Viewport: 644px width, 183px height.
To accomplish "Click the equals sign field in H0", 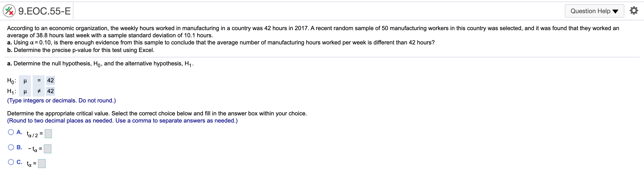I will pos(39,80).
